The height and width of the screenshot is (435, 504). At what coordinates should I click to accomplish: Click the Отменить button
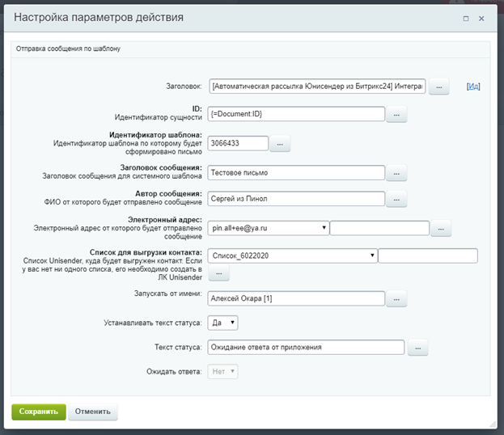pos(93,412)
